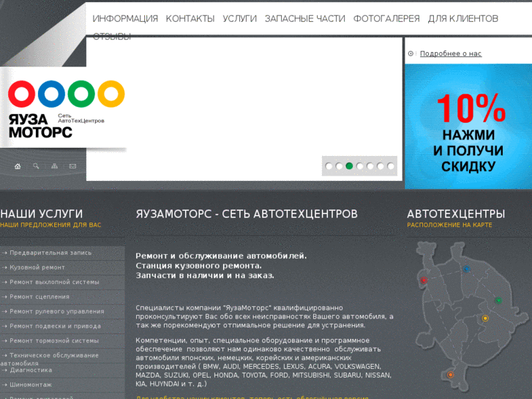Click the АВТОТЕХЦЕНТРЫ heading
Image resolution: width=532 pixels, height=399 pixels.
456,214
